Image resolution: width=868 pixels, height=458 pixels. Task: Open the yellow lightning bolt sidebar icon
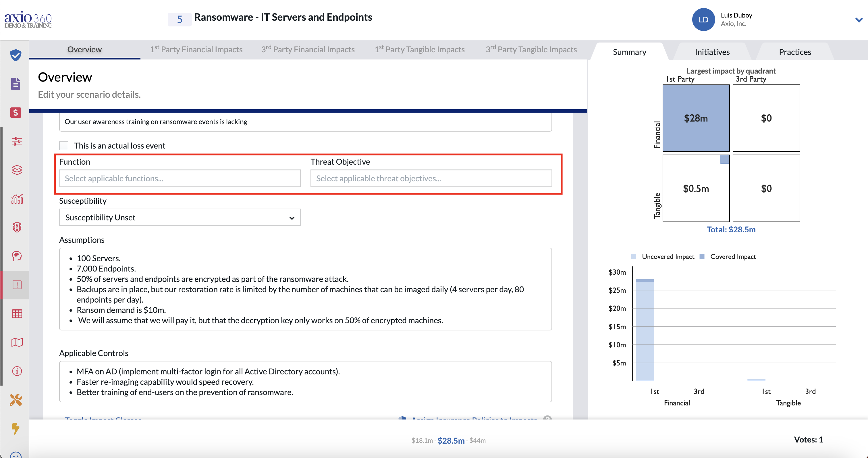(16, 428)
